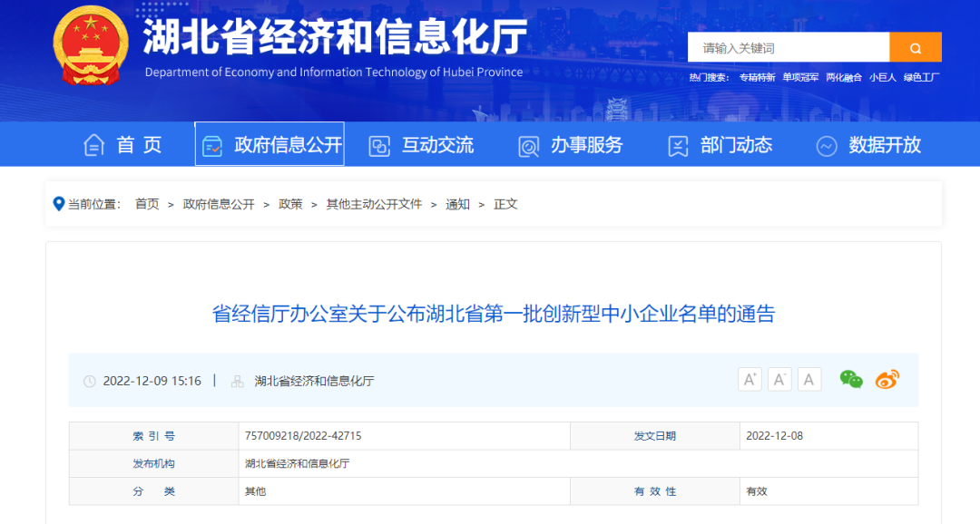Open 办事服务 navigation tab
980x524 pixels.
click(571, 145)
